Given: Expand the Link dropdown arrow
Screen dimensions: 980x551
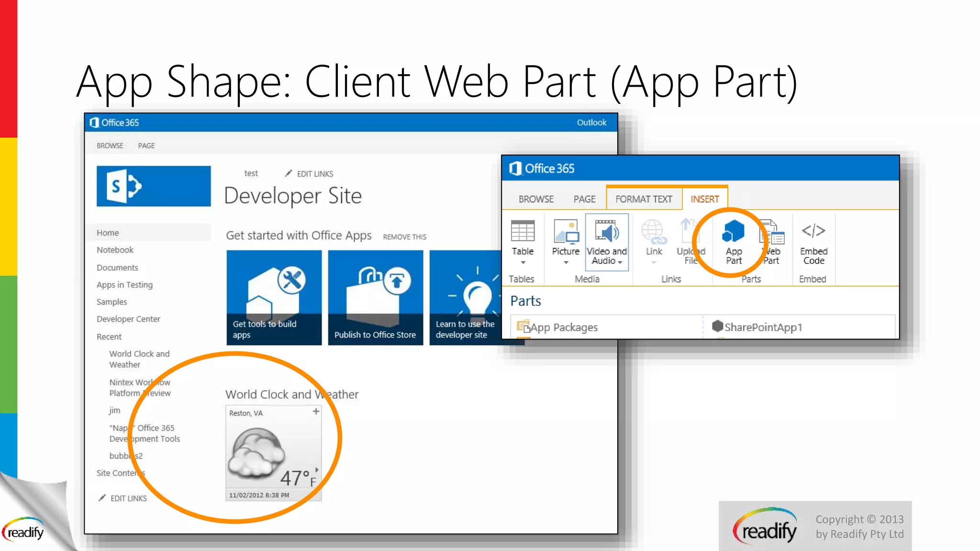Looking at the screenshot, I should coord(654,263).
